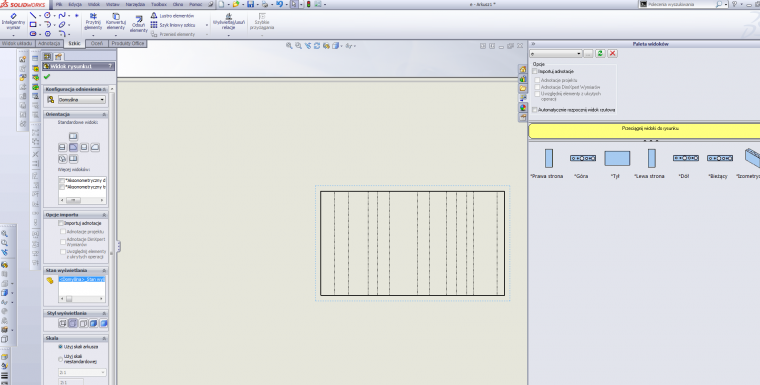The image size is (760, 385).
Task: Select Użyj skali arkusza radio
Action: [x=61, y=347]
